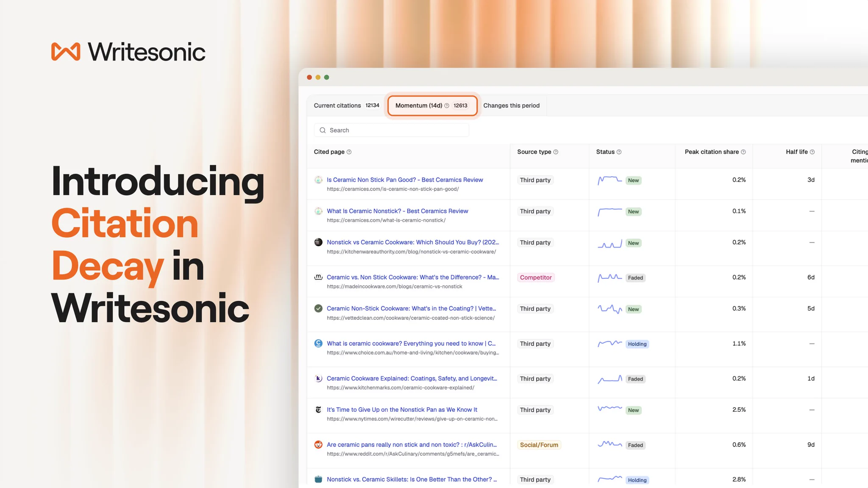Click the vettedclean green check favicon
The width and height of the screenshot is (868, 488).
click(x=318, y=309)
